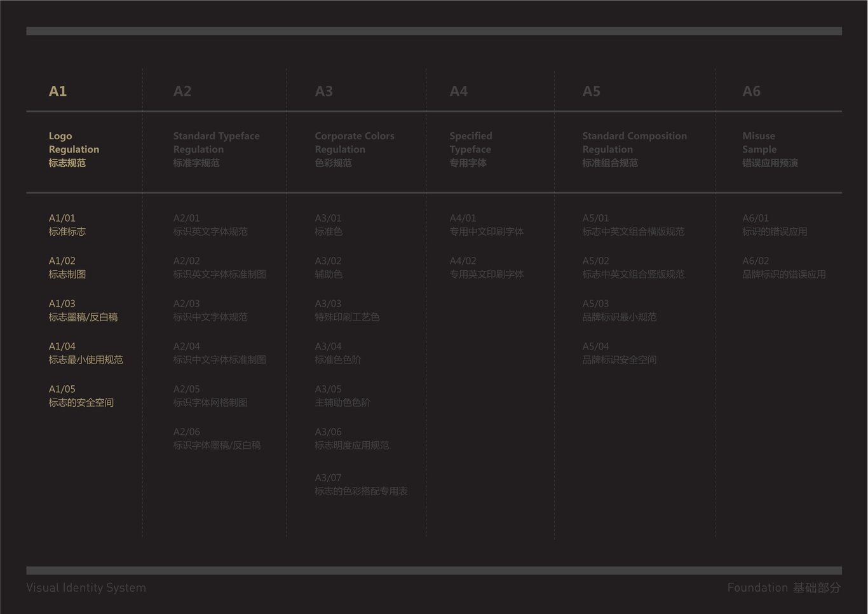Viewport: 868px width, 614px height.
Task: Open entry A3/04 标准色色阶
Action: click(x=338, y=353)
